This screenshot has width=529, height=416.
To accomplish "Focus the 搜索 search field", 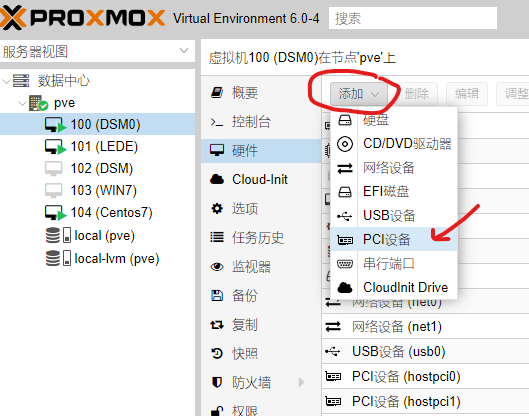I will 413,18.
